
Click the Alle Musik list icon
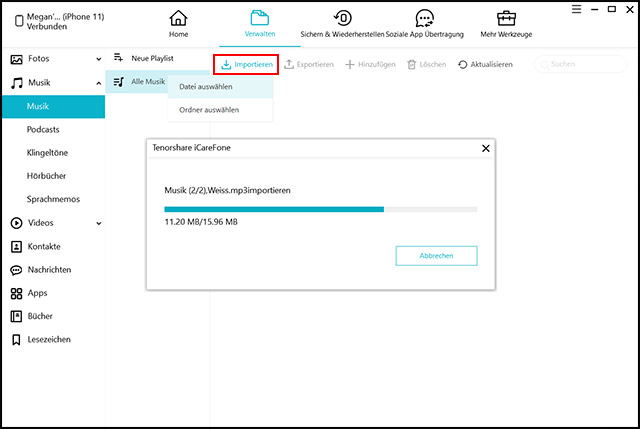(x=118, y=82)
